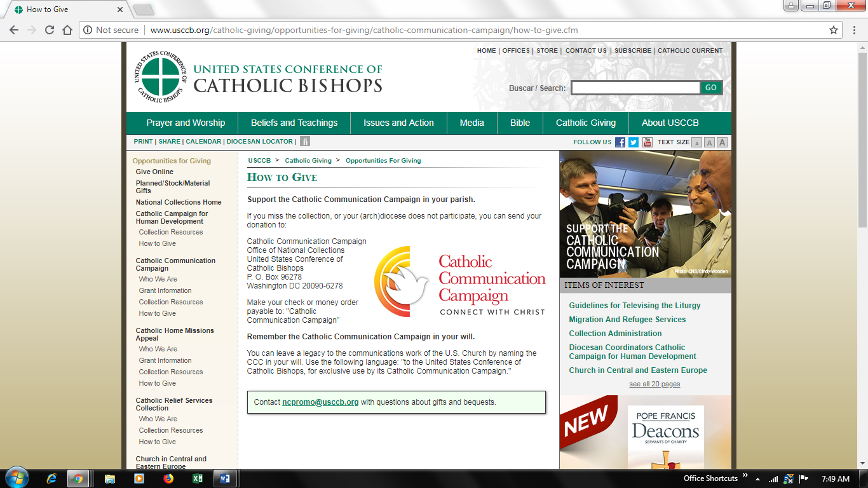Select the How to Give browser tab
868x488 pixels.
coord(65,10)
